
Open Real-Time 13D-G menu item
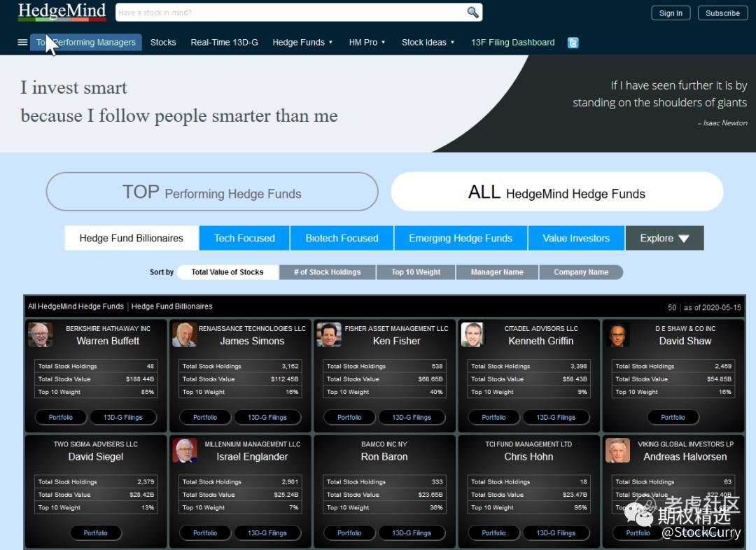[x=224, y=43]
